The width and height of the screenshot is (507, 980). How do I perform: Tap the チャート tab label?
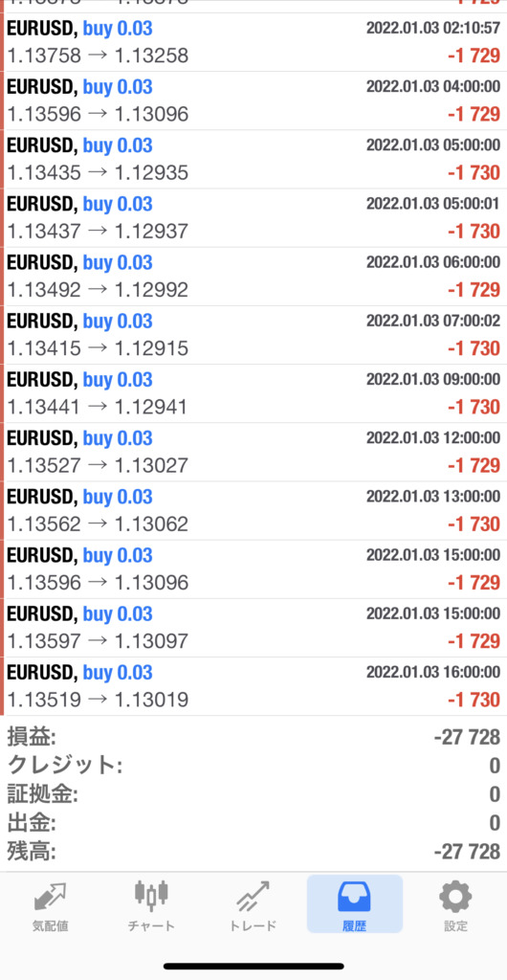tap(151, 926)
